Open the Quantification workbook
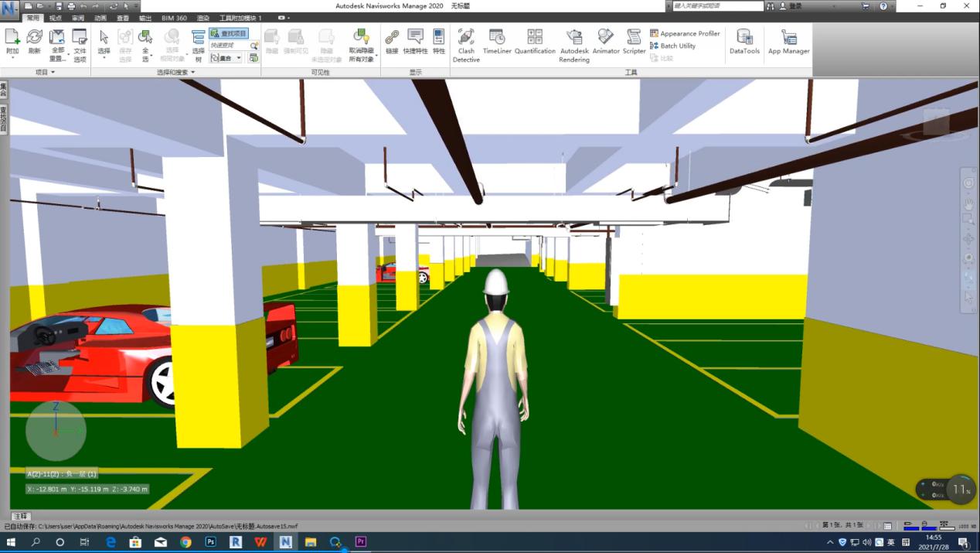Viewport: 980px width, 553px height. (535, 43)
